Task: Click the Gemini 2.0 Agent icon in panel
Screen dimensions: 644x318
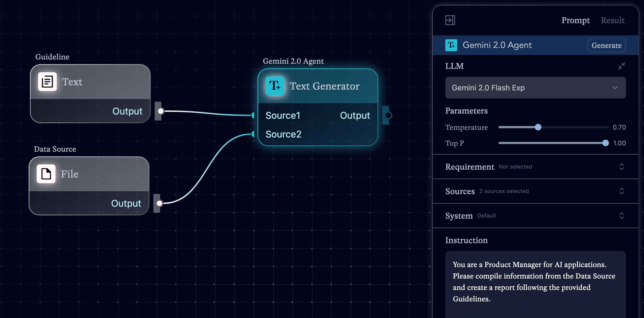Action: pos(451,45)
